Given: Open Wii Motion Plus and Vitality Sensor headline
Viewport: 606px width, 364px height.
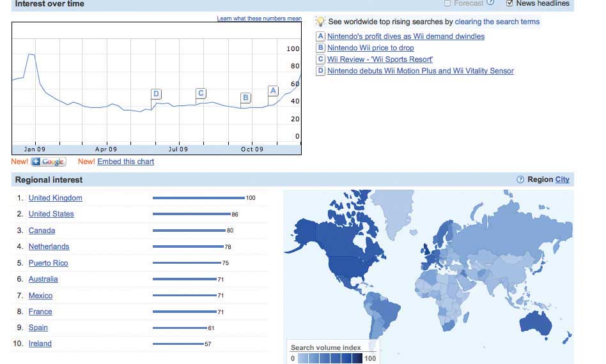Looking at the screenshot, I should pos(421,71).
